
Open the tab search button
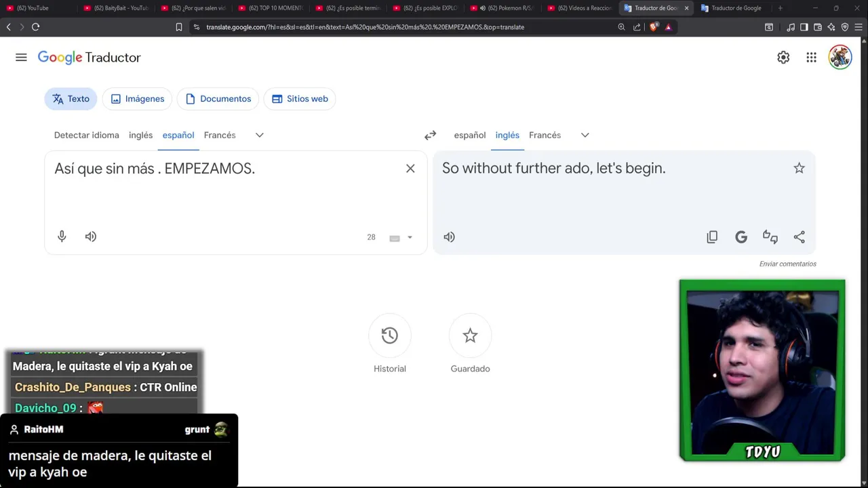[x=769, y=27]
